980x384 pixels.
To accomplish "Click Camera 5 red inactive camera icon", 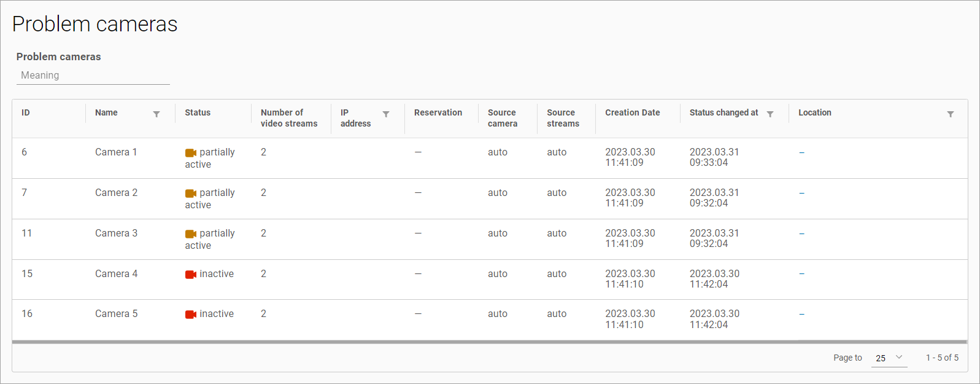I will tap(191, 314).
